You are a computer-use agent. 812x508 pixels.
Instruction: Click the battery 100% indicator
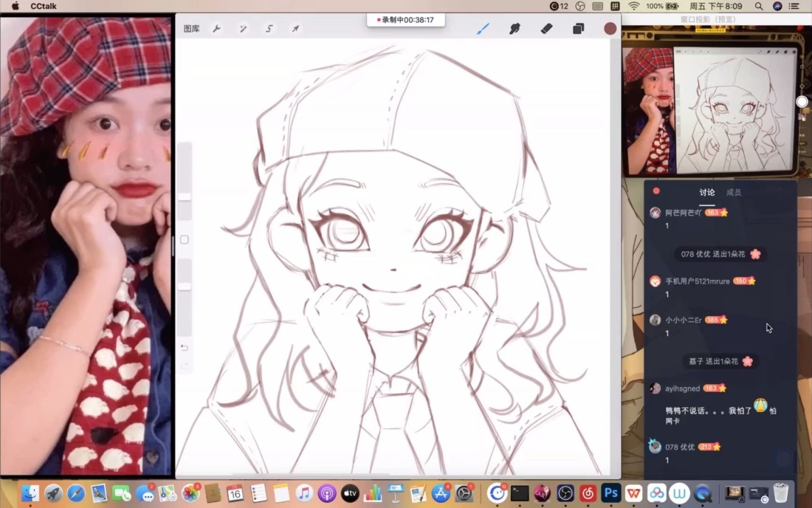663,6
